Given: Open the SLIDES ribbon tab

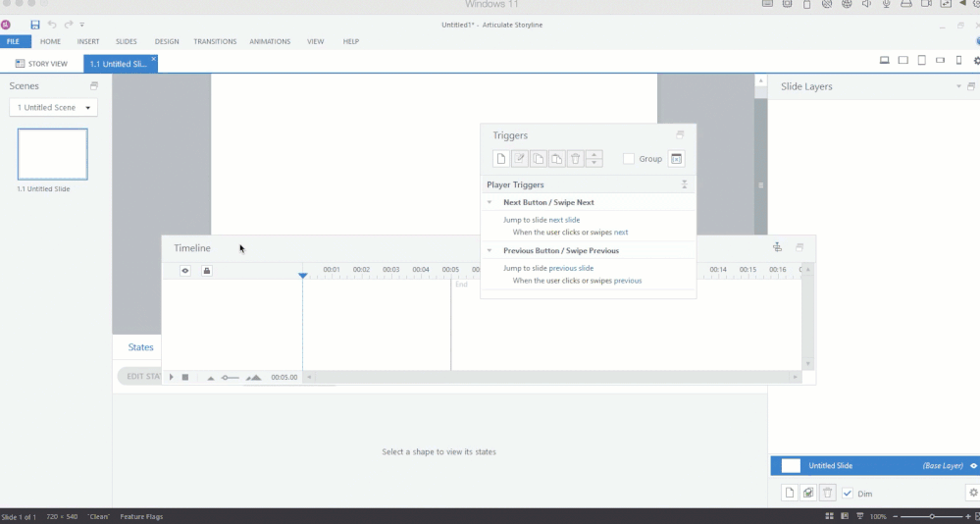Looking at the screenshot, I should coord(127,41).
